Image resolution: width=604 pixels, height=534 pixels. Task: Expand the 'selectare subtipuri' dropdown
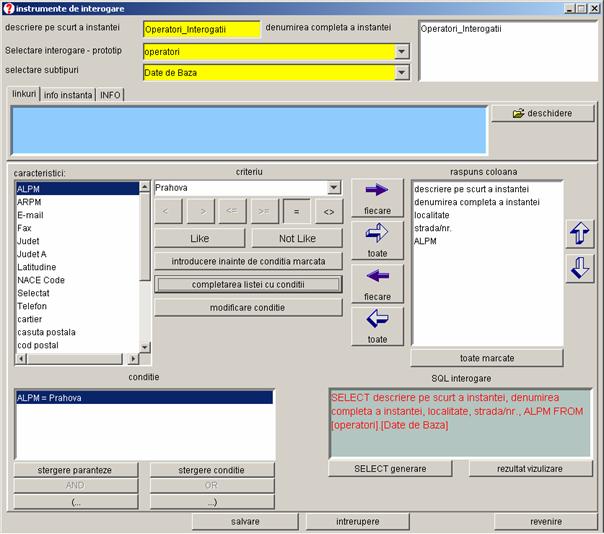click(x=402, y=72)
